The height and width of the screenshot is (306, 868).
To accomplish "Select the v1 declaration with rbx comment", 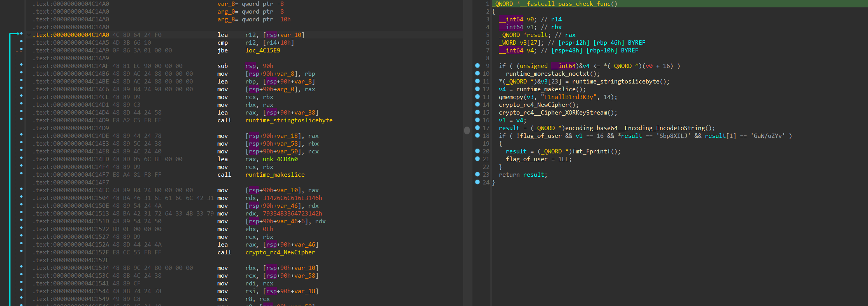I will click(530, 27).
